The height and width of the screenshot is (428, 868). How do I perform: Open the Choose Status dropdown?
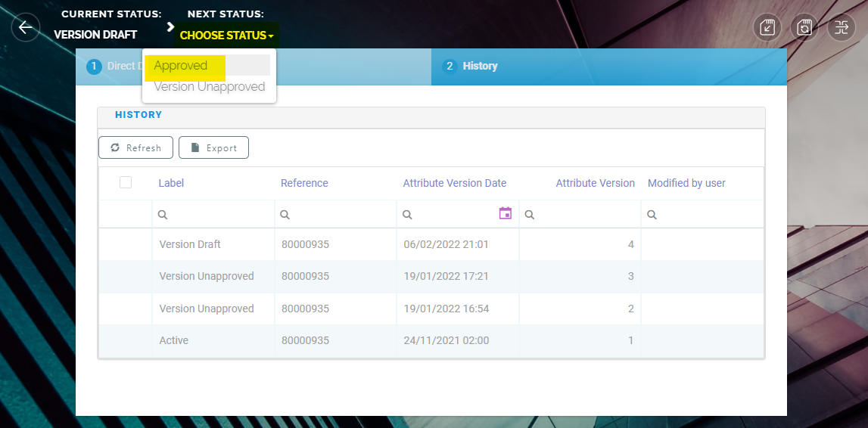point(226,36)
